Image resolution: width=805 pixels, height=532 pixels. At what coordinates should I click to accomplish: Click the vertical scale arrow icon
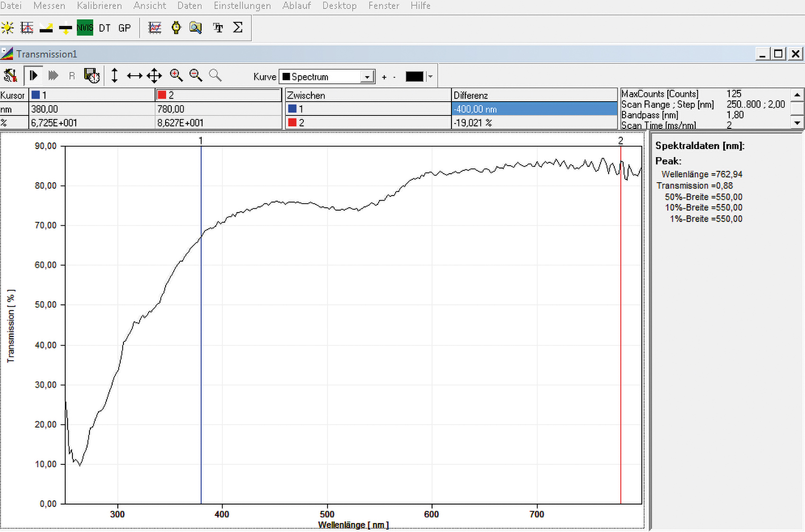(x=115, y=76)
